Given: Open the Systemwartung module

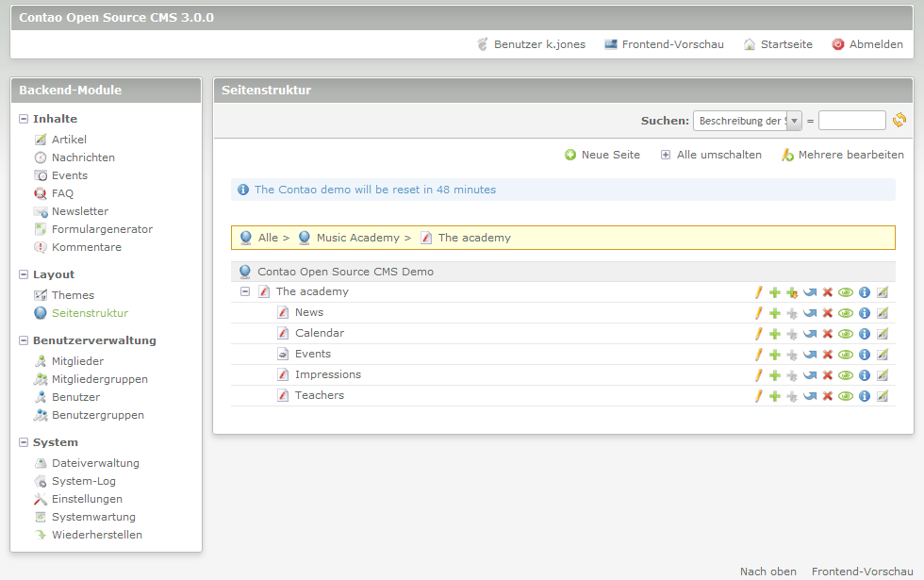Looking at the screenshot, I should tap(93, 517).
